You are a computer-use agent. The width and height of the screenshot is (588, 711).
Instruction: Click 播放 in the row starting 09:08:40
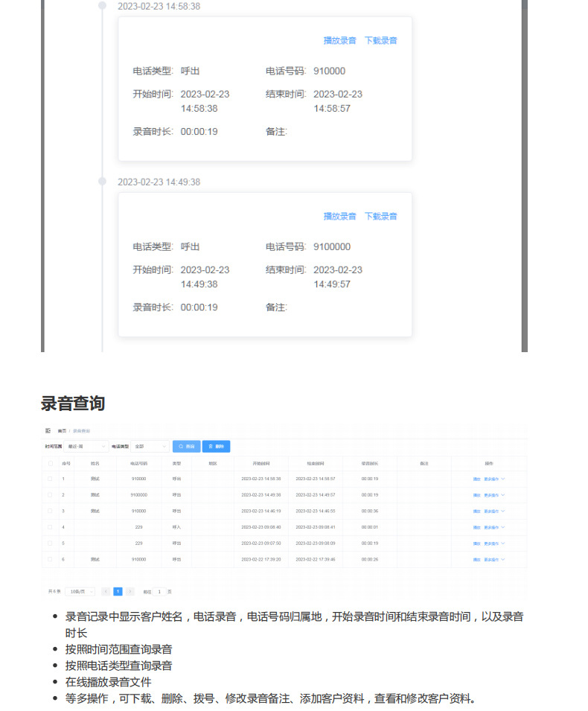coord(476,527)
